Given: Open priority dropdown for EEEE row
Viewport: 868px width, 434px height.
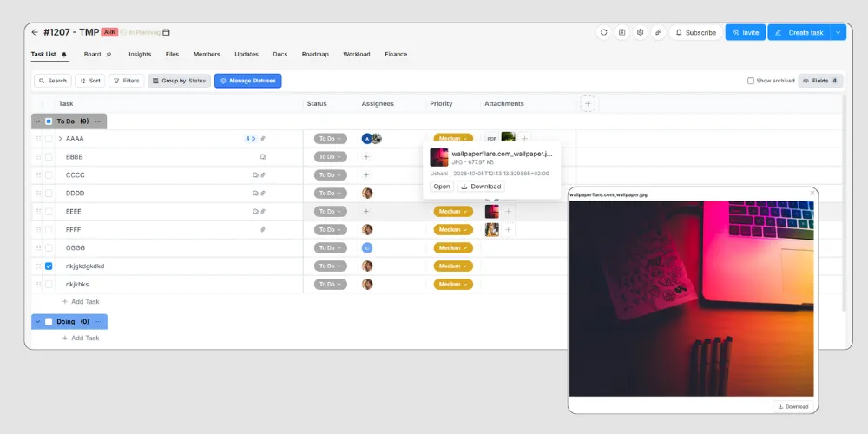Looking at the screenshot, I should click(x=453, y=212).
